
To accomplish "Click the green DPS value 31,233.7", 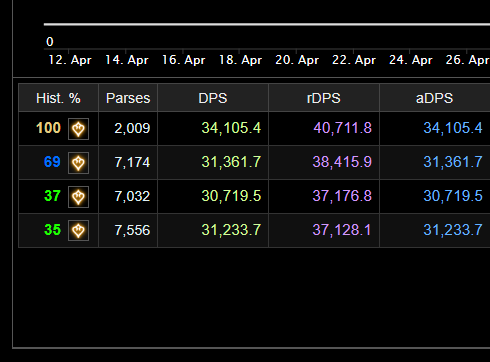I will pyautogui.click(x=231, y=230).
